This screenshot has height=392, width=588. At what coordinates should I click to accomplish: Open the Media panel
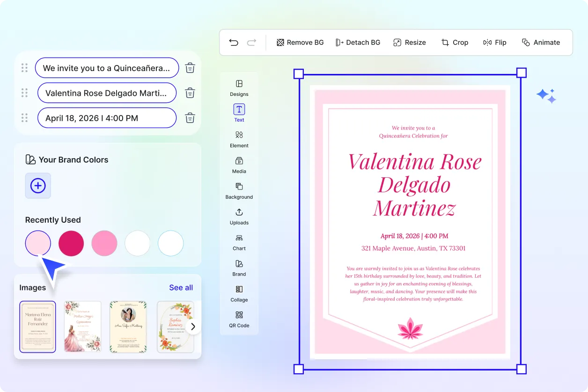[x=239, y=165]
